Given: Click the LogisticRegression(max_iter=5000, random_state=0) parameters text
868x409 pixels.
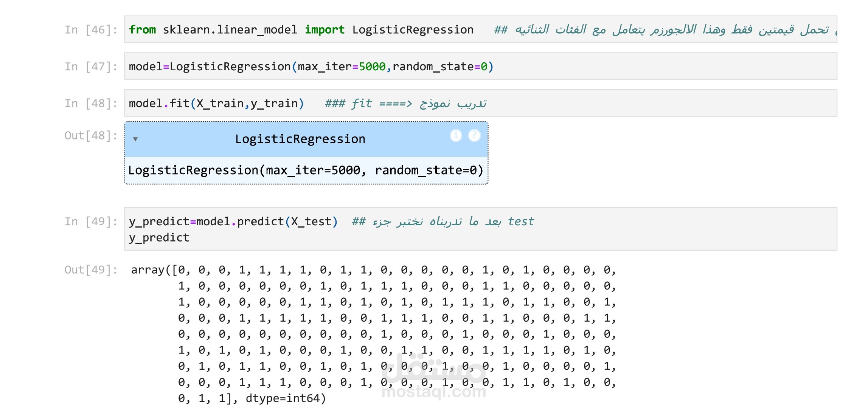Looking at the screenshot, I should pyautogui.click(x=306, y=170).
